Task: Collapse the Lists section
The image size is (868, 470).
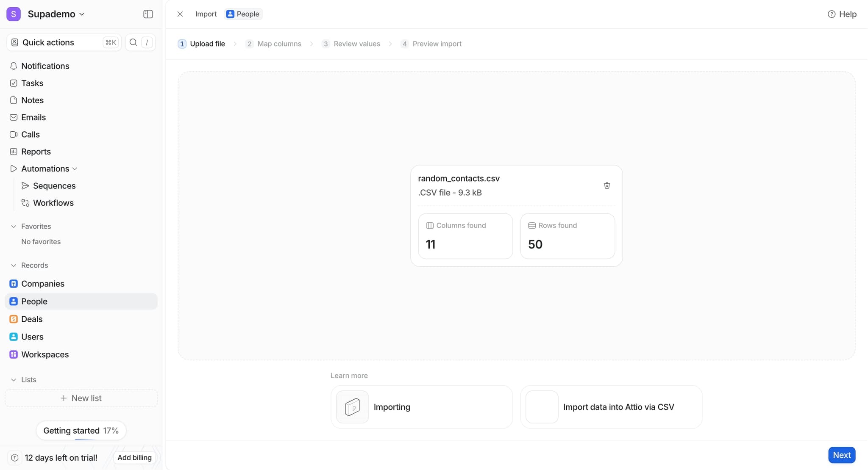Action: pos(14,379)
